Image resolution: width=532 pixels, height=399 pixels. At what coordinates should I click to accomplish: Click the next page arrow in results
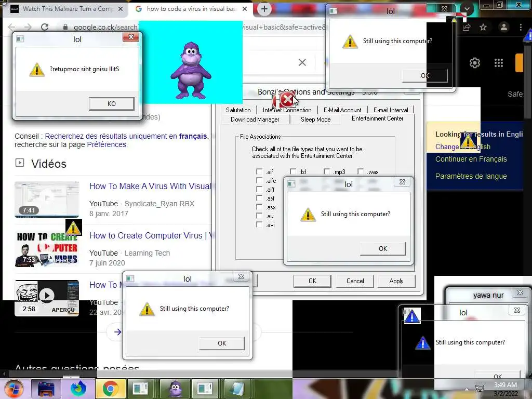[x=118, y=332]
